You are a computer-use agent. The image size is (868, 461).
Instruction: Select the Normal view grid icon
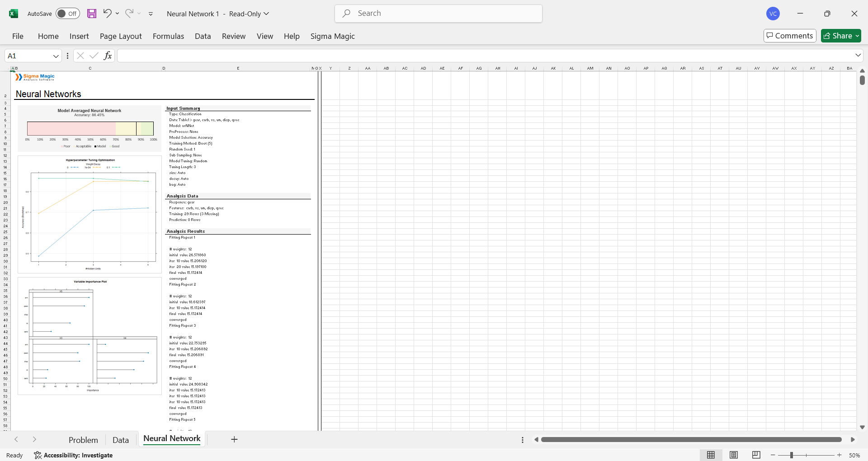click(x=711, y=455)
